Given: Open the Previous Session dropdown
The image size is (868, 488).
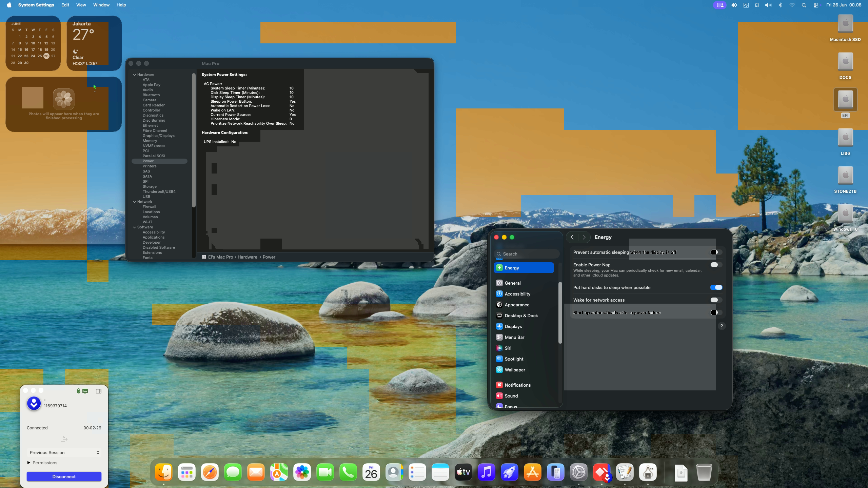Looking at the screenshot, I should tap(64, 452).
